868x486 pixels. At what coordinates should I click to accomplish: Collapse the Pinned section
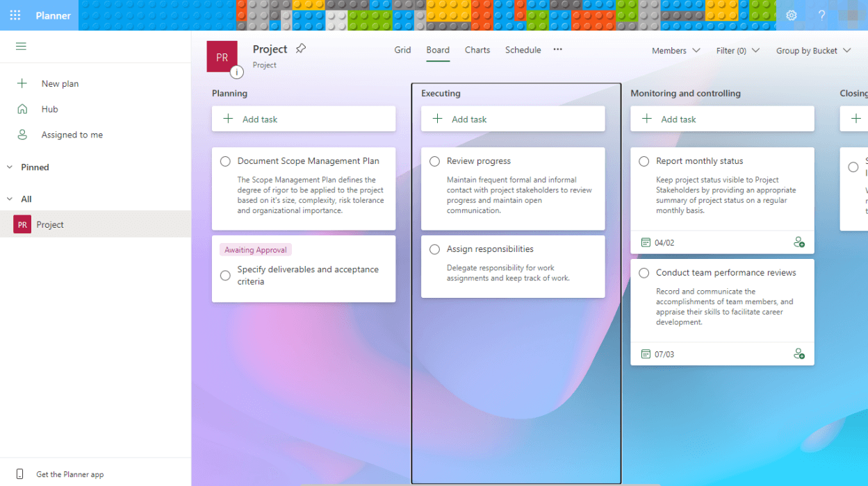pyautogui.click(x=9, y=167)
